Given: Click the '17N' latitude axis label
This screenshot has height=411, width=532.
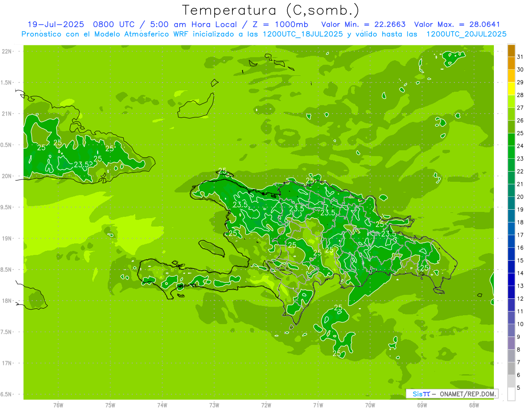Looking at the screenshot, I should point(8,364).
